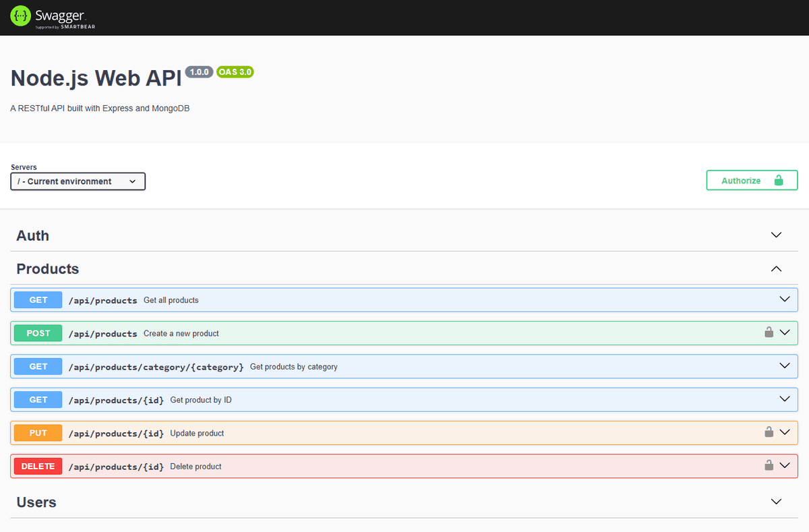Expand the Delete product chevron
The width and height of the screenshot is (809, 532).
point(784,465)
